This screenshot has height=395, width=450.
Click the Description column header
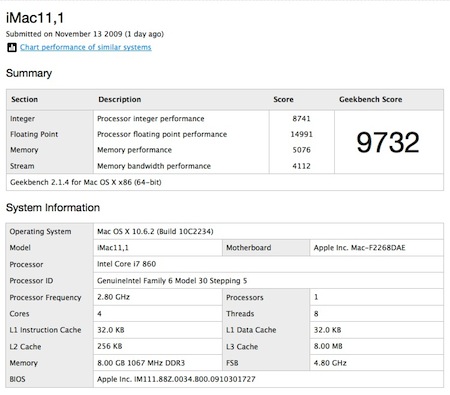(x=120, y=99)
